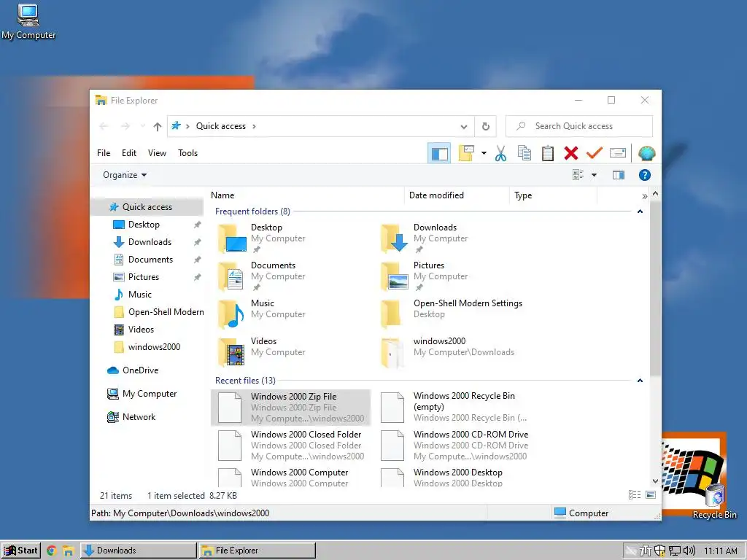747x560 pixels.
Task: Sort by Date modified column header
Action: tap(457, 195)
